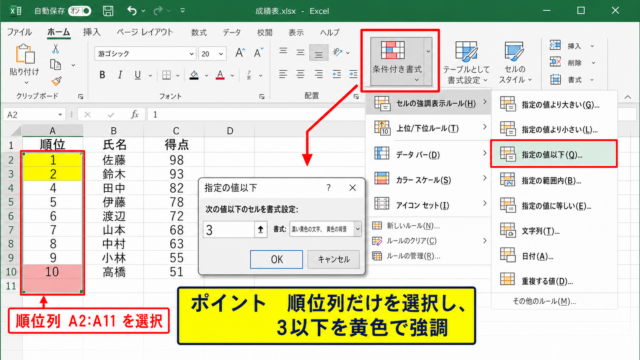640x360 pixels.
Task: Toggle the AutoSave (自動保存) switch
Action: click(x=80, y=11)
